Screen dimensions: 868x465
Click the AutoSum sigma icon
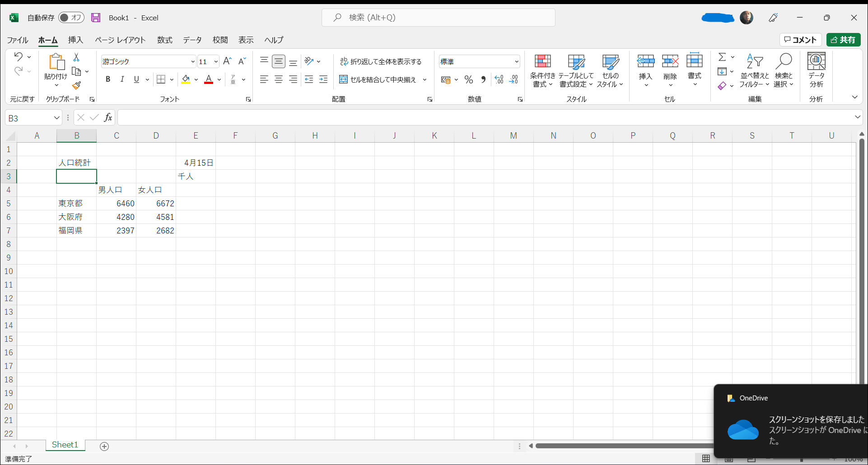722,57
